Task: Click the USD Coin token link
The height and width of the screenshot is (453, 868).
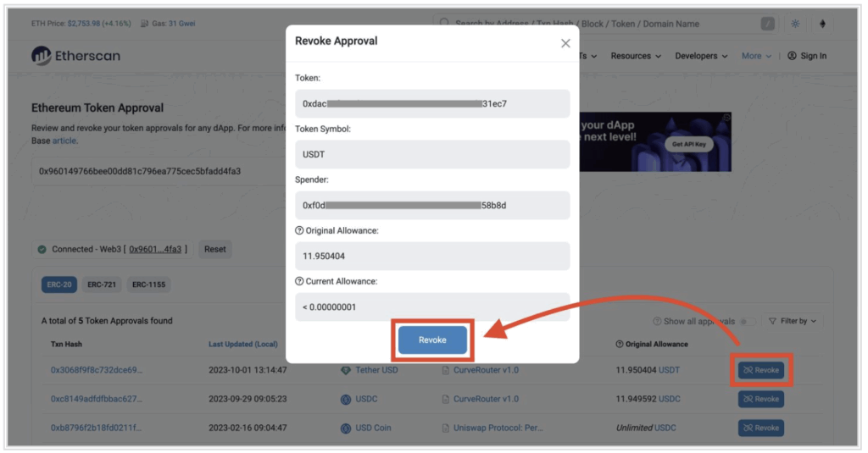Action: coord(373,428)
